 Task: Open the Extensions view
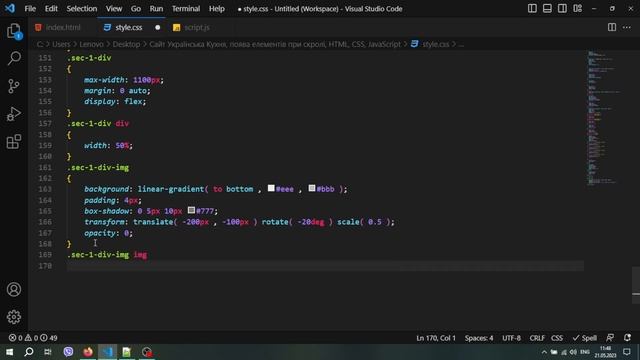pos(14,142)
